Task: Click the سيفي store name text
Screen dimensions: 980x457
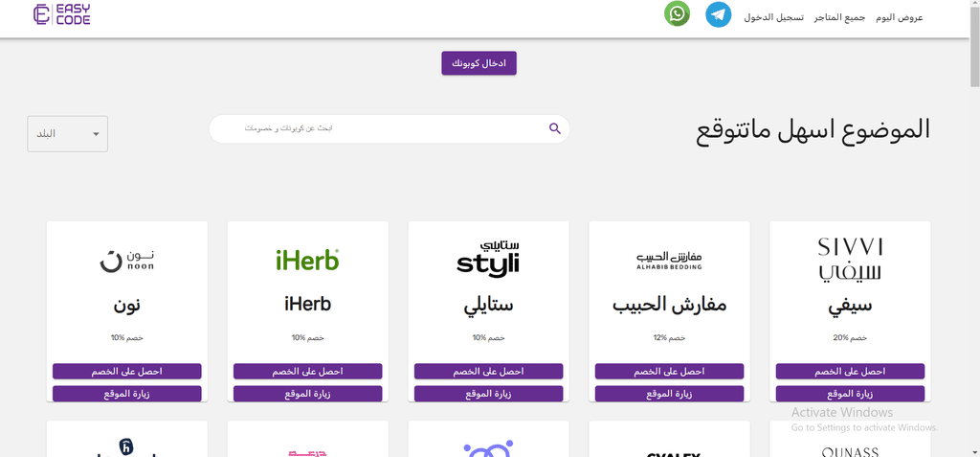Action: pos(850,306)
